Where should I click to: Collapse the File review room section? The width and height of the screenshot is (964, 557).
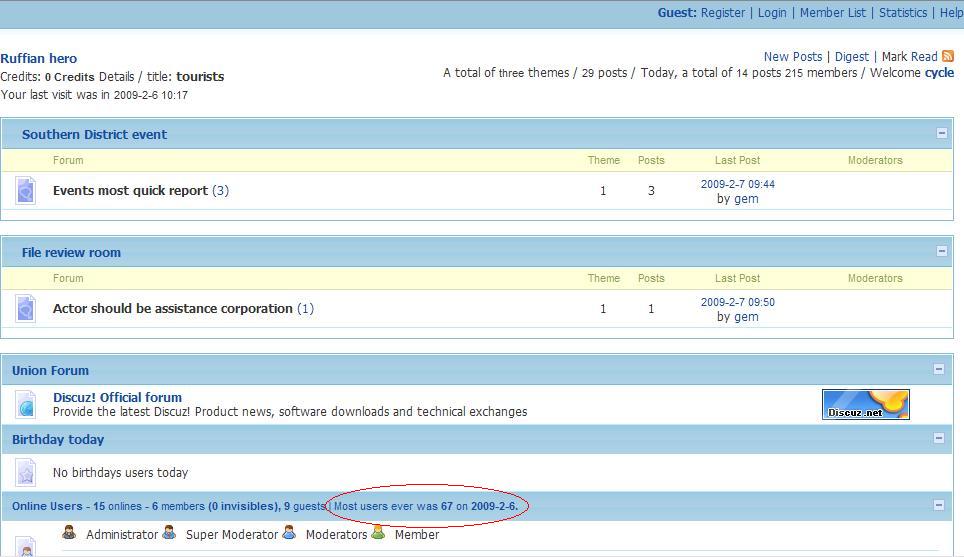pos(941,251)
